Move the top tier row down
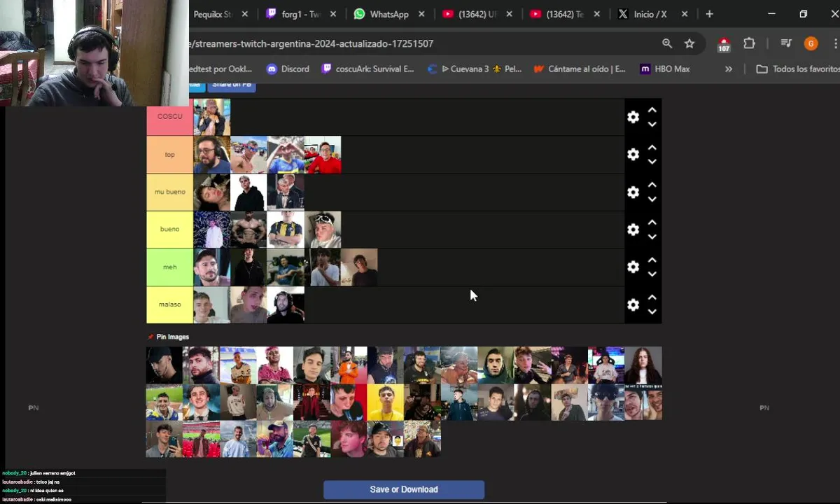 pos(652,162)
